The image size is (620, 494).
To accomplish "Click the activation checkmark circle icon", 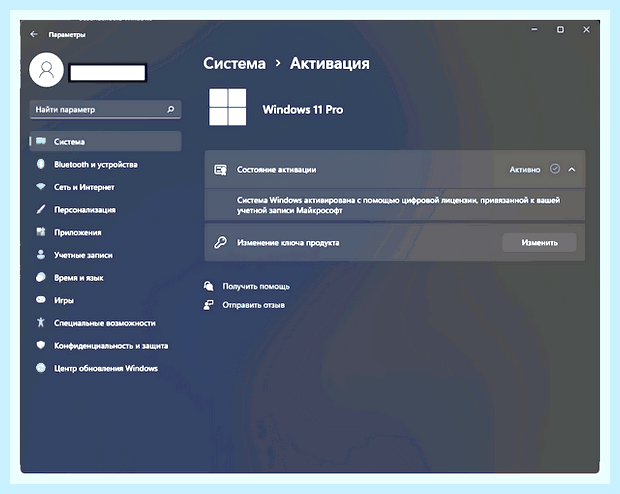I will pyautogui.click(x=555, y=169).
